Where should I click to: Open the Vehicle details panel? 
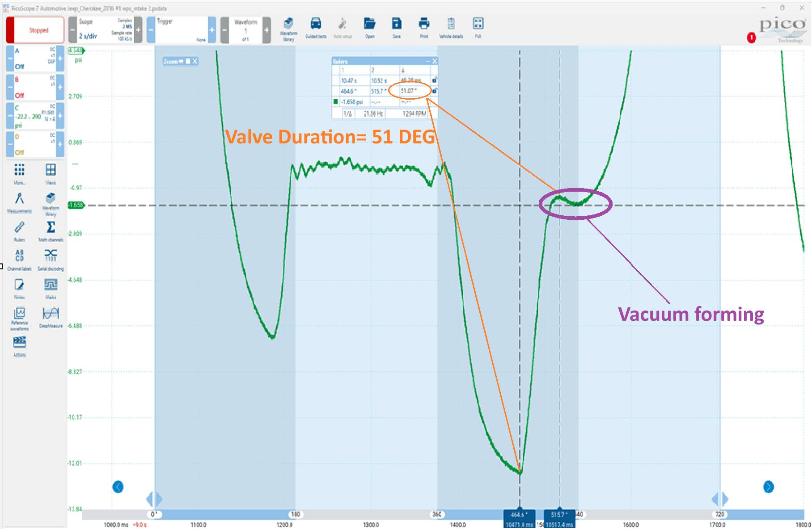pos(451,28)
